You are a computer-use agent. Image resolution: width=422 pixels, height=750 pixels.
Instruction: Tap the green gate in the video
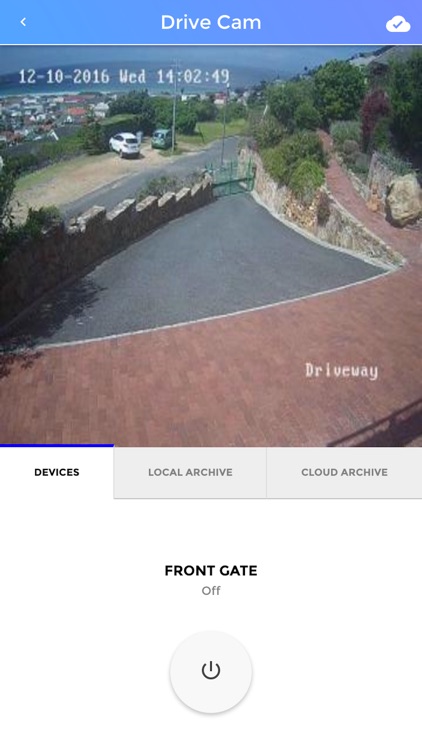230,177
